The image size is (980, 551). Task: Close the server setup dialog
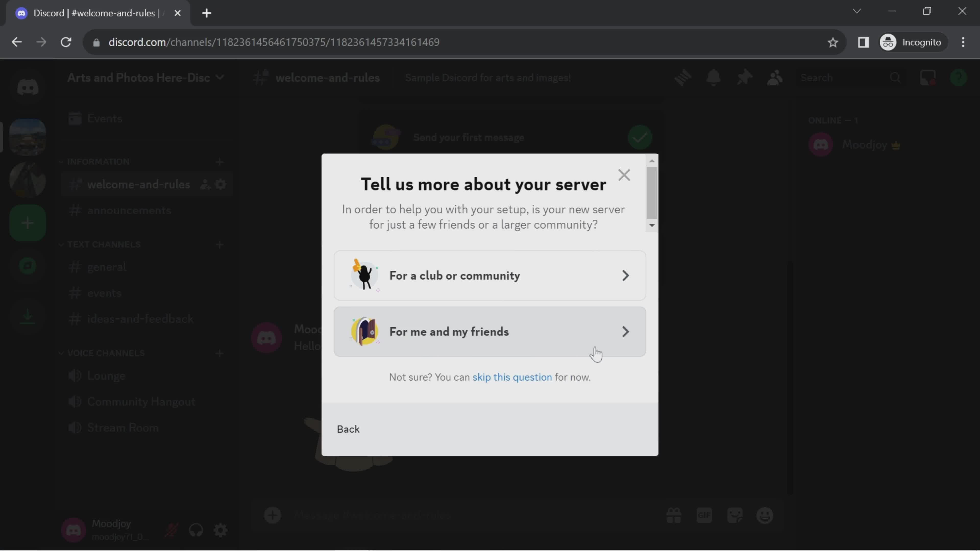click(x=624, y=175)
